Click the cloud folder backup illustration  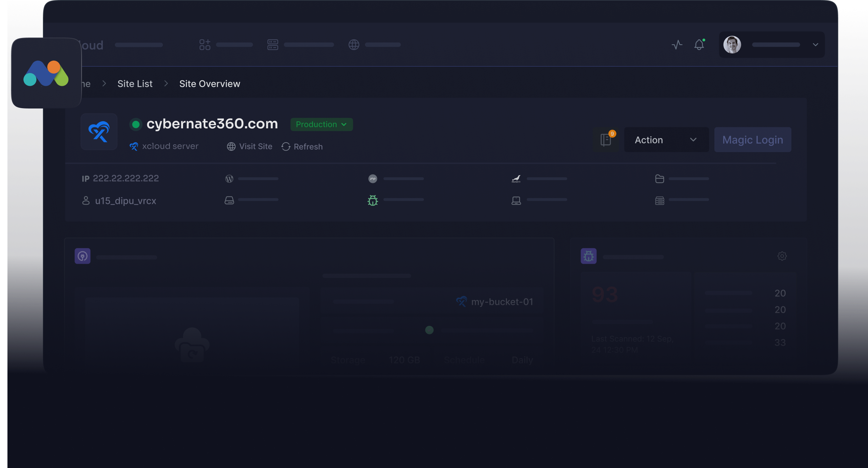coord(192,345)
